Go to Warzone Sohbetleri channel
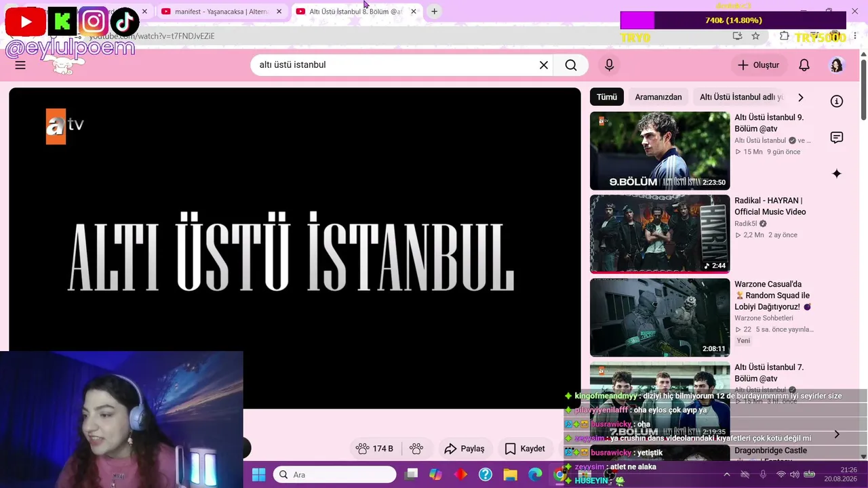Image resolution: width=868 pixels, height=488 pixels. (764, 318)
